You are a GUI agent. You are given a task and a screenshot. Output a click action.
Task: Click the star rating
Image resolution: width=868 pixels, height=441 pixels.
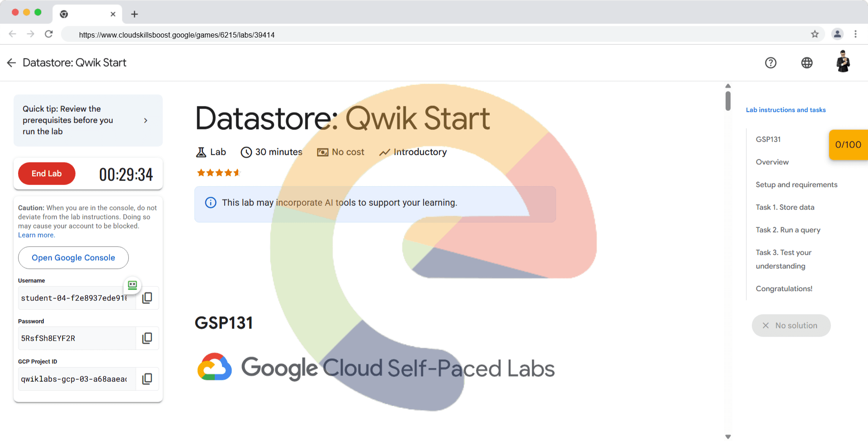tap(218, 173)
